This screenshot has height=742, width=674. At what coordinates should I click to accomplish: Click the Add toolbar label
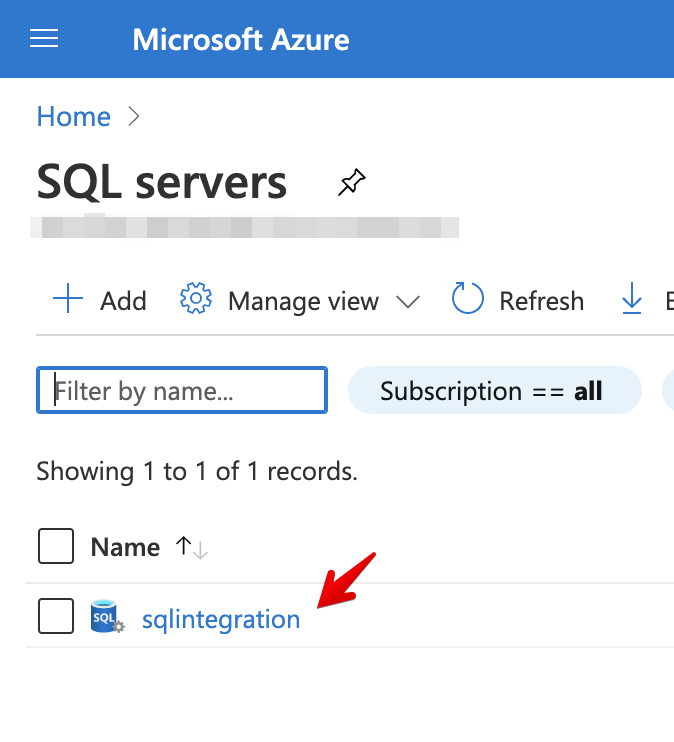click(x=123, y=301)
